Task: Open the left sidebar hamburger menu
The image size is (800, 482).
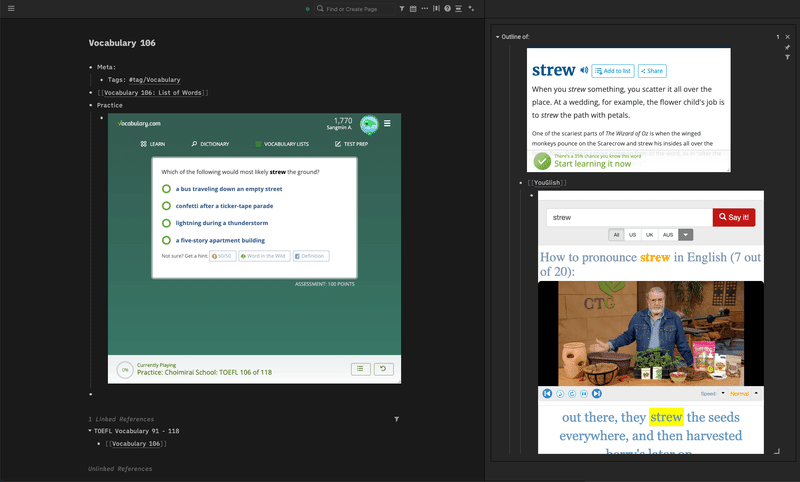Action: (11, 9)
